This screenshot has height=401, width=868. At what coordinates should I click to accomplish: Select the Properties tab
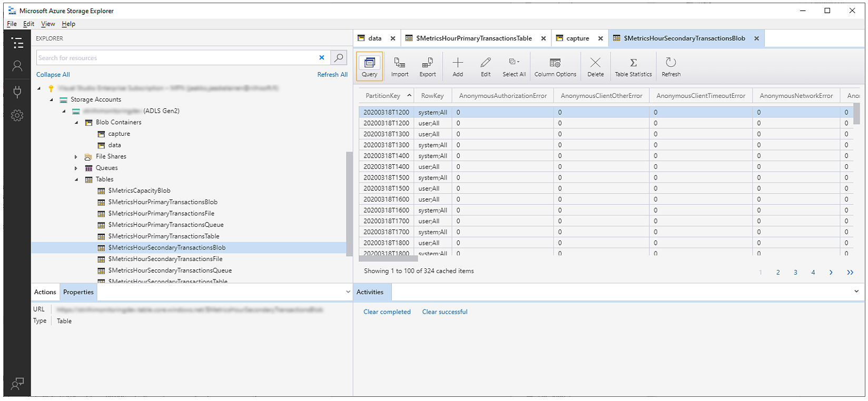click(x=78, y=292)
